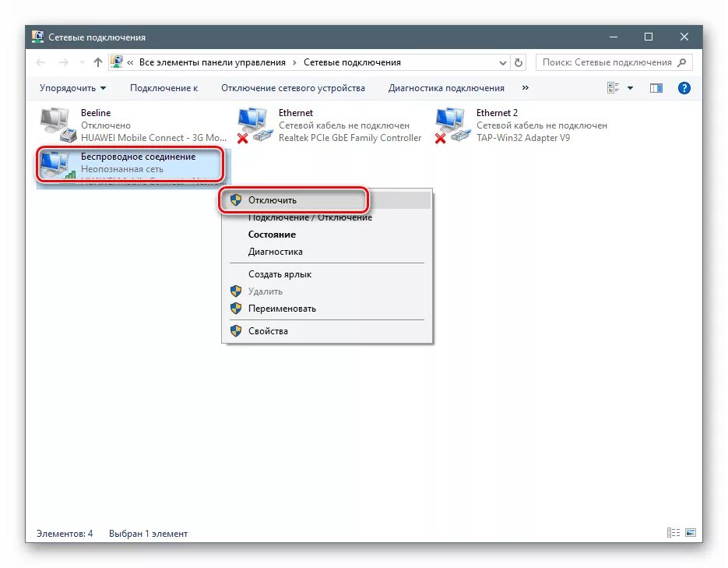Click the Forward navigation arrow
Viewport: 728px width, 568px height.
pos(64,62)
